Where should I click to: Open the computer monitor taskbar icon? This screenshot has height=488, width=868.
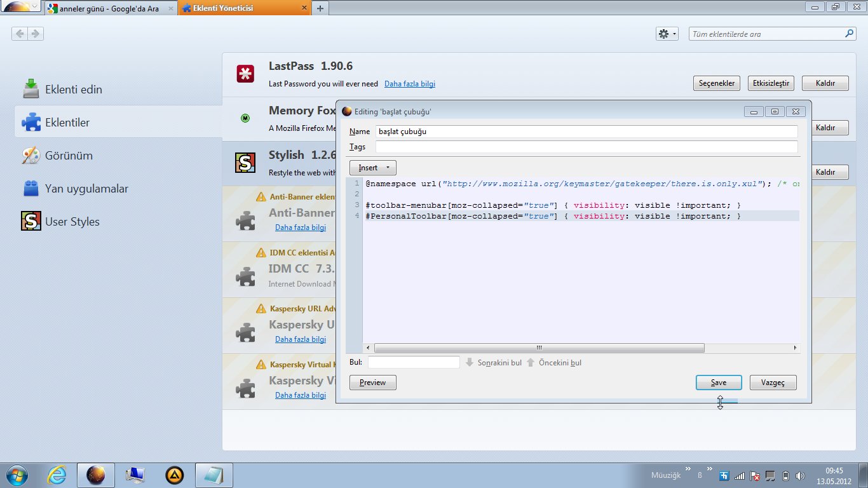[135, 475]
